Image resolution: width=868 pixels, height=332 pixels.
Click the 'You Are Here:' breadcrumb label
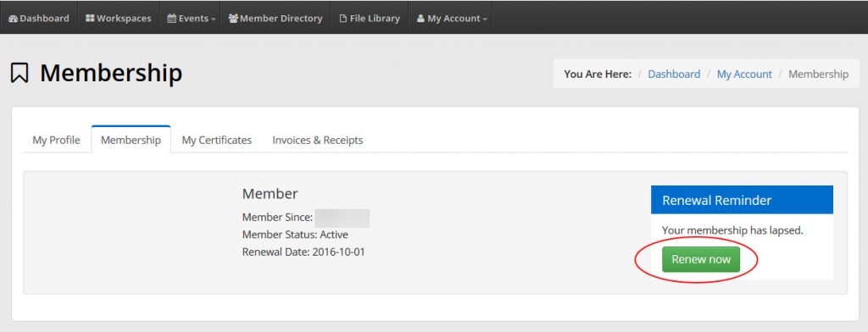598,75
